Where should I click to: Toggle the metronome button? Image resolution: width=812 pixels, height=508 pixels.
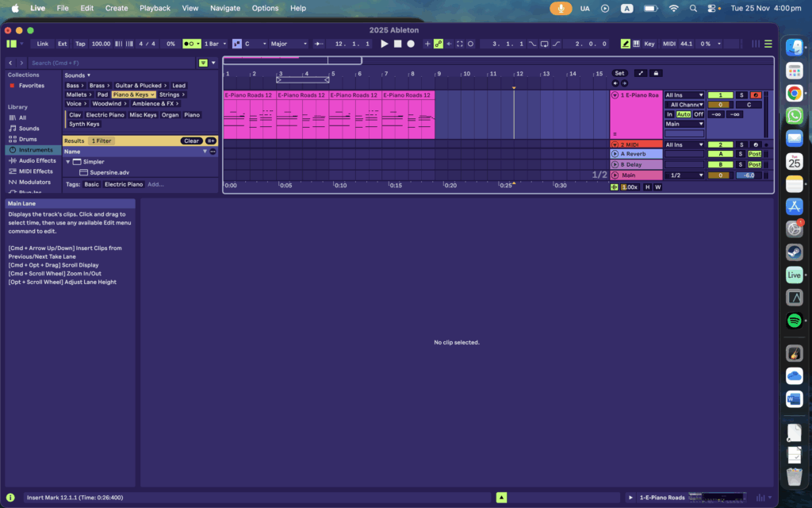191,44
